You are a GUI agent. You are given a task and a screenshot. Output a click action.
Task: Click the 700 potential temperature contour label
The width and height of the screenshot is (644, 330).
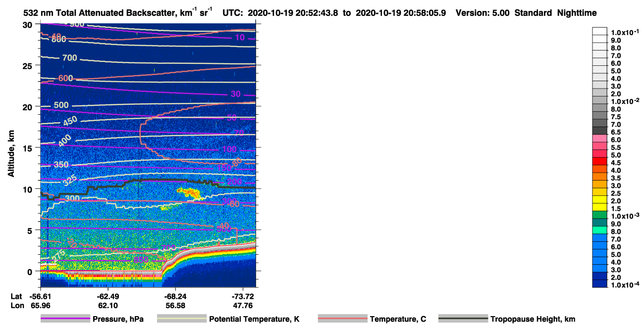(69, 58)
